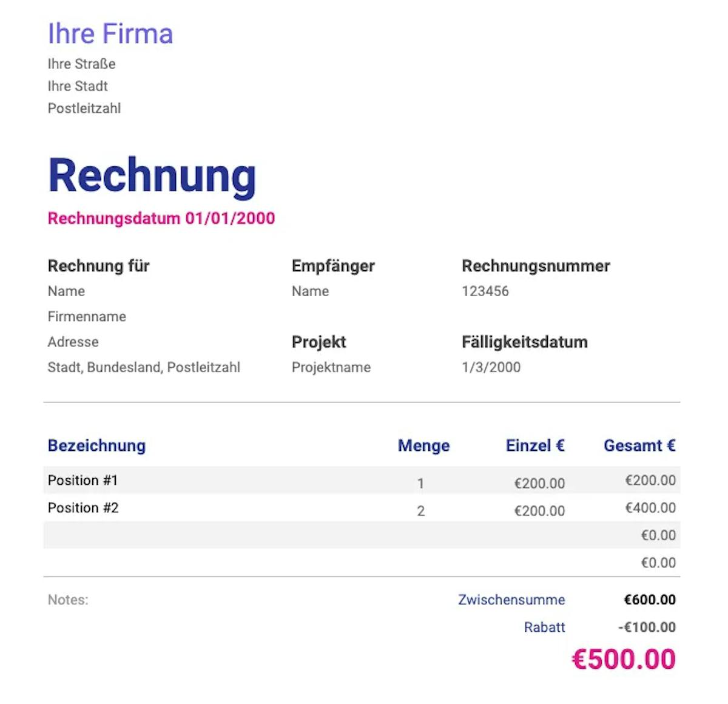Click the large "Rechnung" heading
This screenshot has width=728, height=704.
coord(152,176)
